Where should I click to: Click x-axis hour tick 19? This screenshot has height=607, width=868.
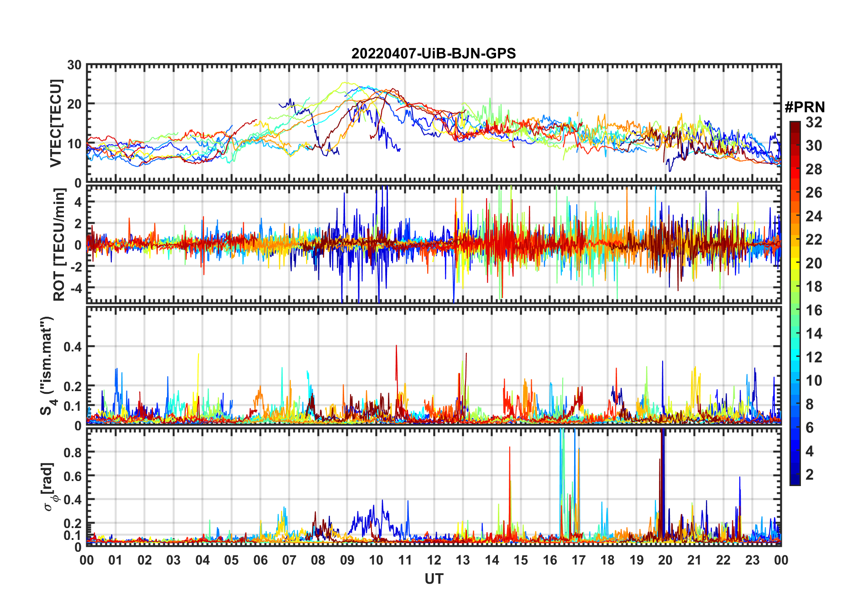pyautogui.click(x=637, y=560)
